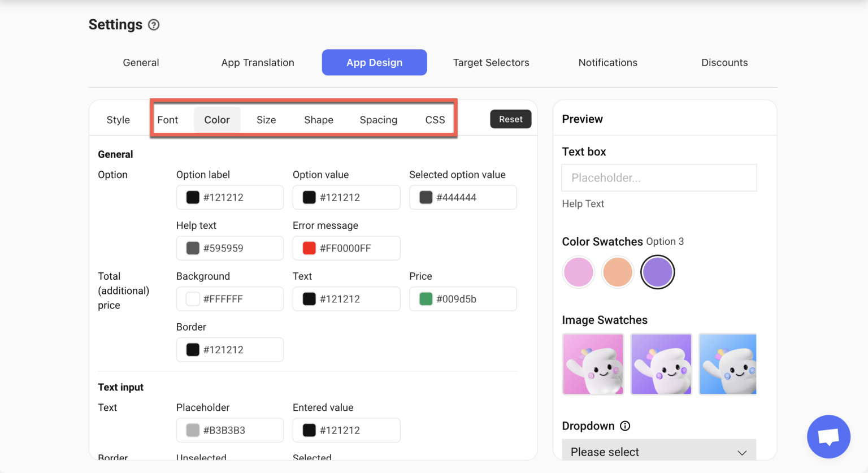Select the purple Option 3 swatch
Screen dimensions: 868x473
[x=657, y=272]
